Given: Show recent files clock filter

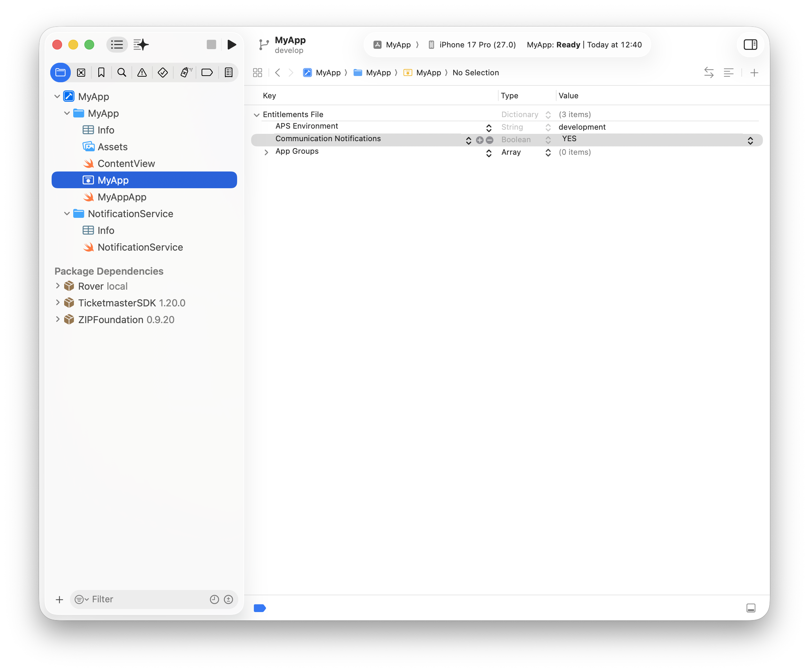Looking at the screenshot, I should [214, 599].
